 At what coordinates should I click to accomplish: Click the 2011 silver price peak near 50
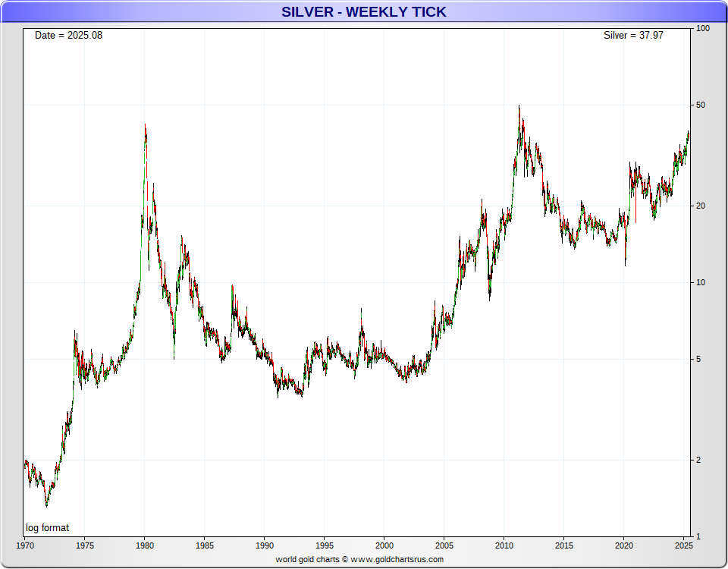click(519, 107)
